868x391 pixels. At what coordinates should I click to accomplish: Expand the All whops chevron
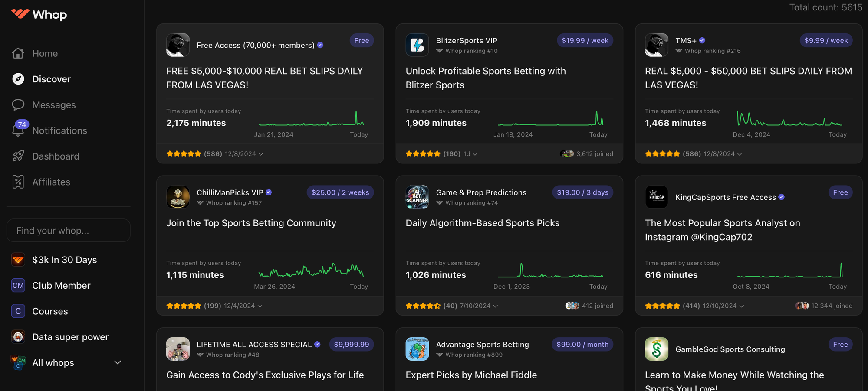pos(118,362)
